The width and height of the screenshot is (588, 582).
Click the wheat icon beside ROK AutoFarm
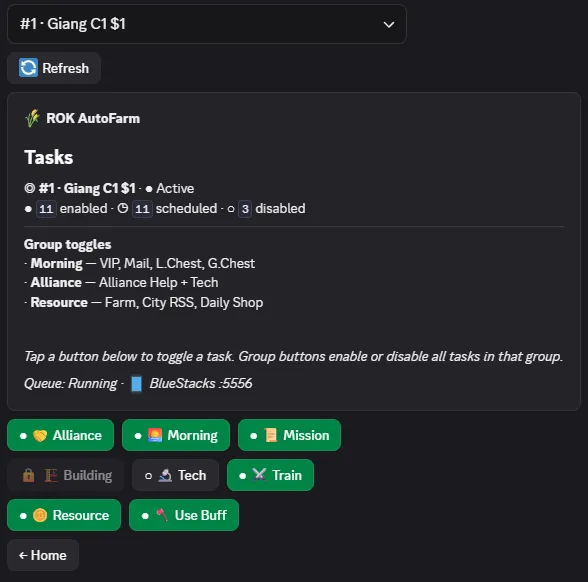[x=33, y=118]
